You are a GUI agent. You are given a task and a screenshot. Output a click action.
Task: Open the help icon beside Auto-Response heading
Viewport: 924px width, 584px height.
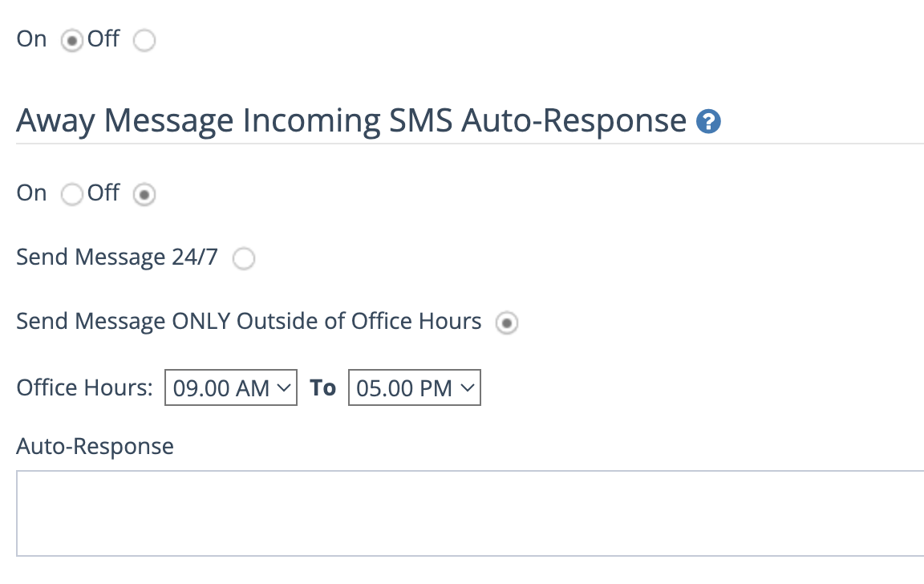pos(708,121)
